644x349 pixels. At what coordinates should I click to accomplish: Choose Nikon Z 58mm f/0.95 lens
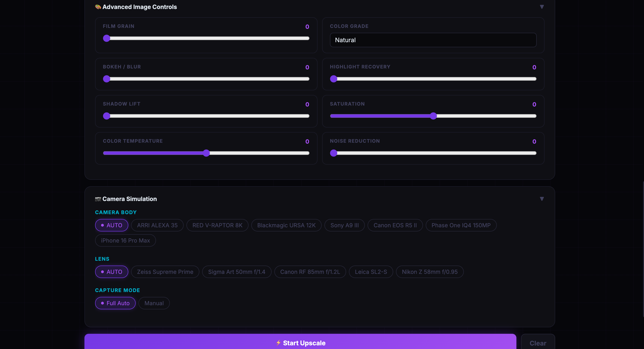pos(430,272)
